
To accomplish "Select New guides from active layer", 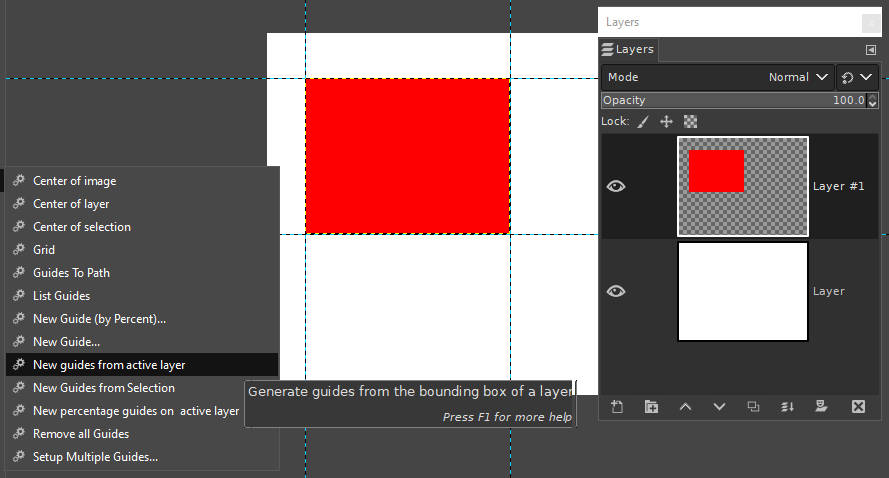I will coord(142,365).
